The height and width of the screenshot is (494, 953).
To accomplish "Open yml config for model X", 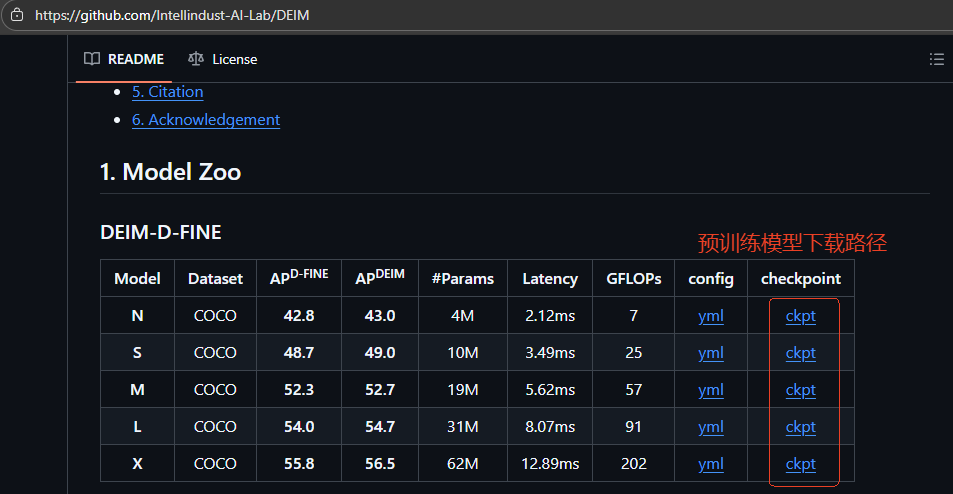I will (x=710, y=464).
